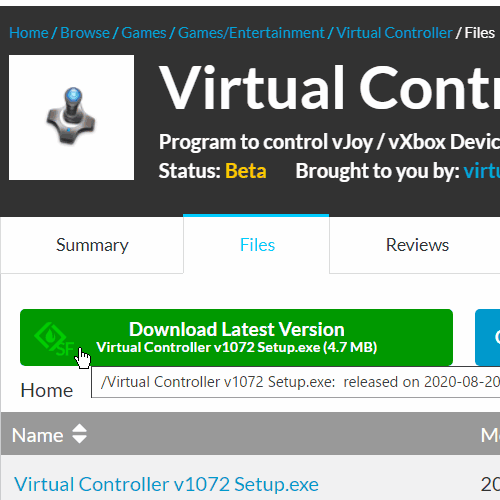Sort the file list by the Name column
This screenshot has height=500, width=500.
point(37,435)
